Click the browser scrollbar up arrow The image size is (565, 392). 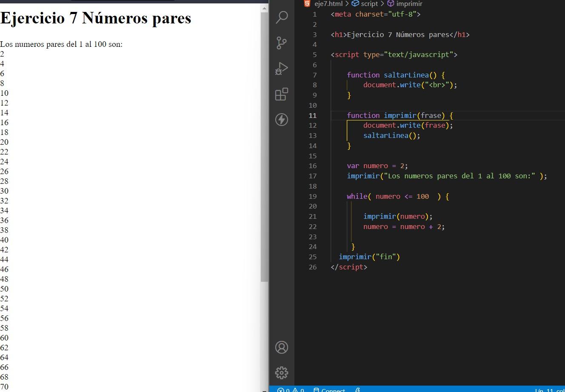tap(264, 8)
